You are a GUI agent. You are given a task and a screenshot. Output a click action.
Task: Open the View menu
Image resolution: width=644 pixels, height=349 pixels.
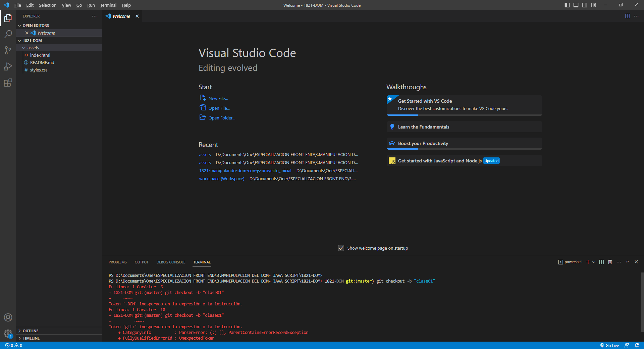[x=66, y=5]
